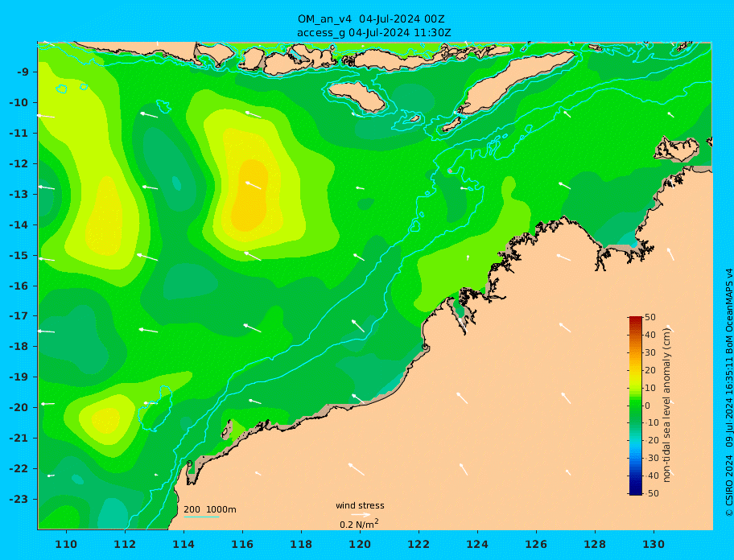Click the "200 1000m" depth contour label
734x560 pixels.
(210, 509)
